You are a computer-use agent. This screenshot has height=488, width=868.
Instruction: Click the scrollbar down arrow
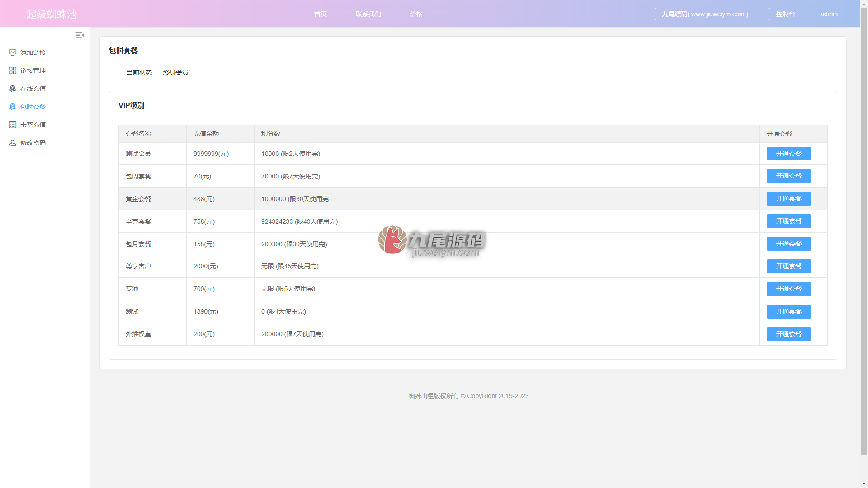point(864,484)
